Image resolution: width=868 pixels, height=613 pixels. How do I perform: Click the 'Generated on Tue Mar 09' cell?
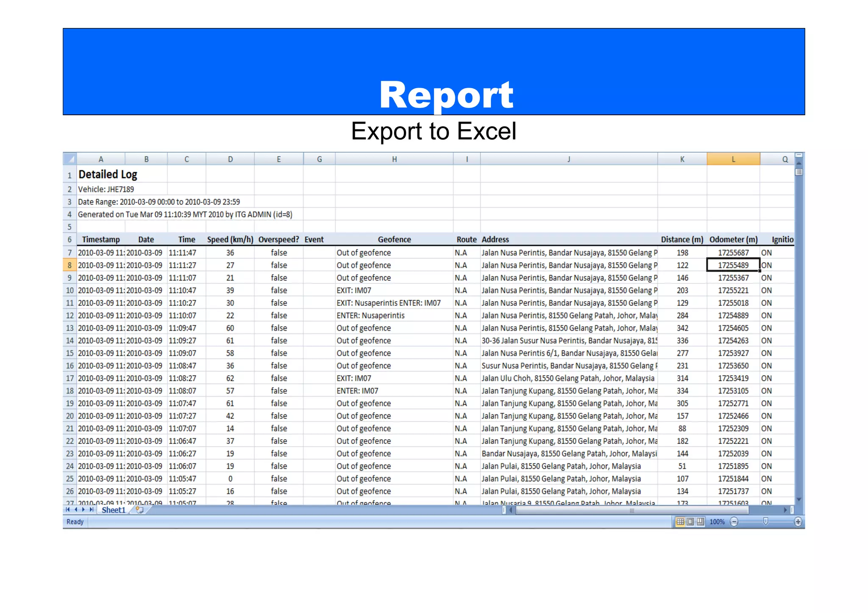coord(185,214)
